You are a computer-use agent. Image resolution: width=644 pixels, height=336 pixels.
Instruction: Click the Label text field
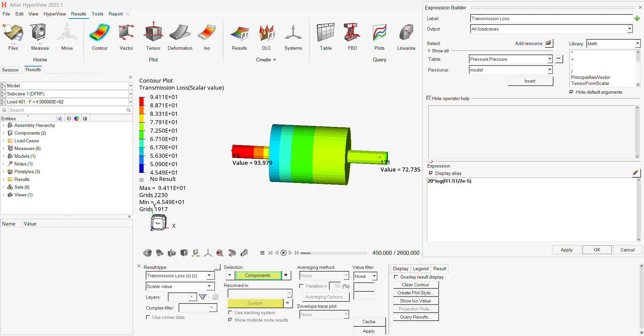551,18
